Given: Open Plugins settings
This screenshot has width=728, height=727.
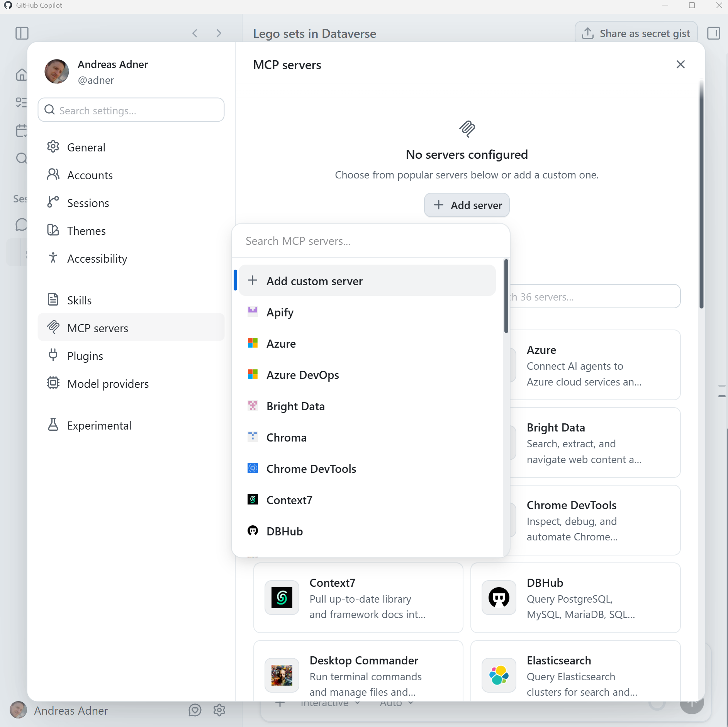Looking at the screenshot, I should pyautogui.click(x=131, y=356).
